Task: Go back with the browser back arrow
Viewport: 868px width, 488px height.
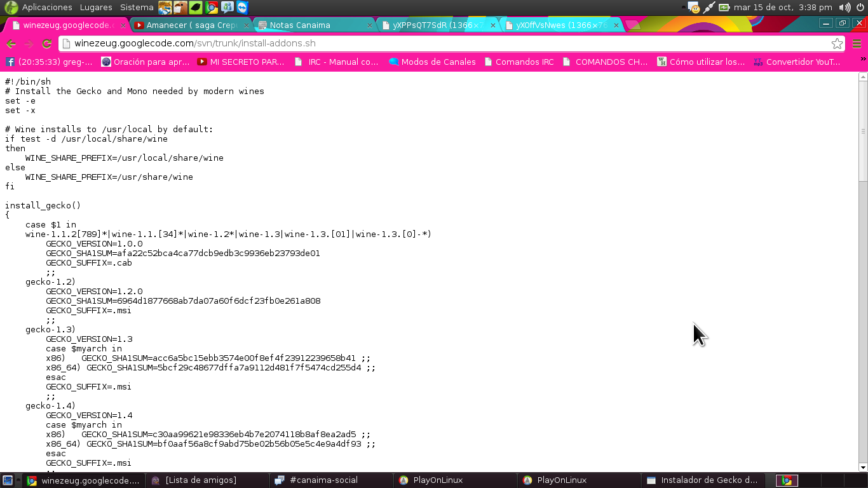Action: [x=11, y=44]
